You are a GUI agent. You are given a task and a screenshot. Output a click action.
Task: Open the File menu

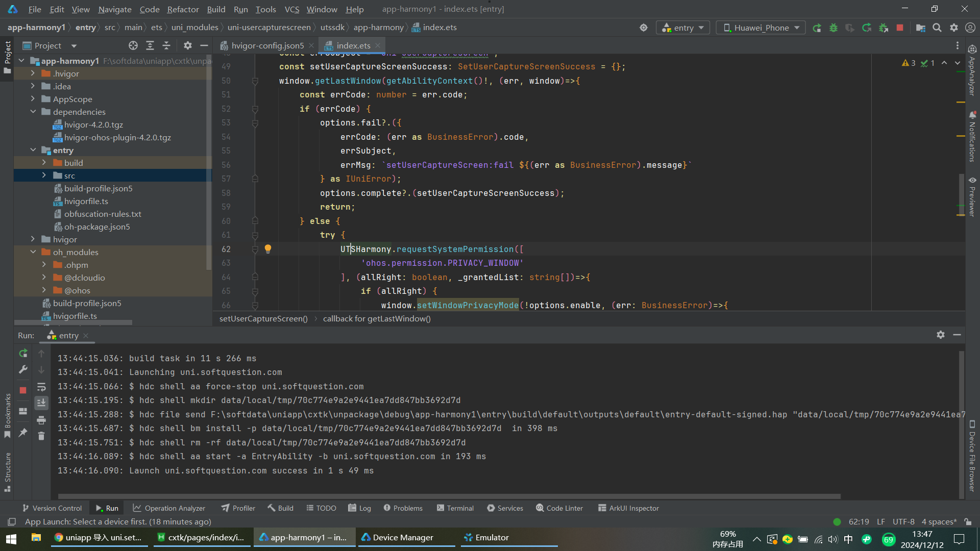click(35, 9)
